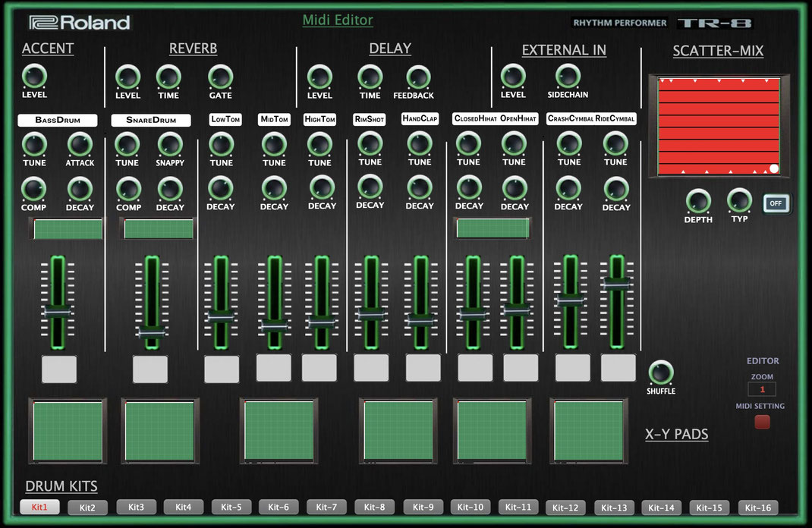Click the HandClap label button

pyautogui.click(x=420, y=118)
